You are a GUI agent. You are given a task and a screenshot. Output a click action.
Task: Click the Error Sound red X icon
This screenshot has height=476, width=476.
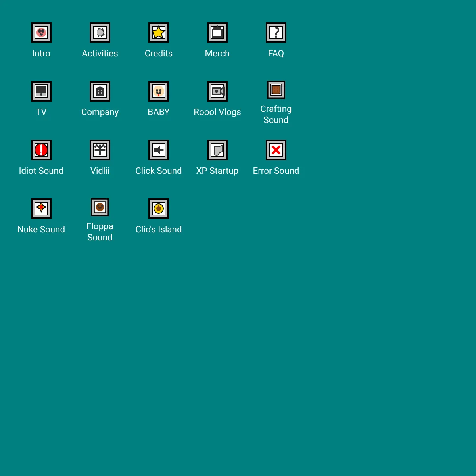(276, 150)
